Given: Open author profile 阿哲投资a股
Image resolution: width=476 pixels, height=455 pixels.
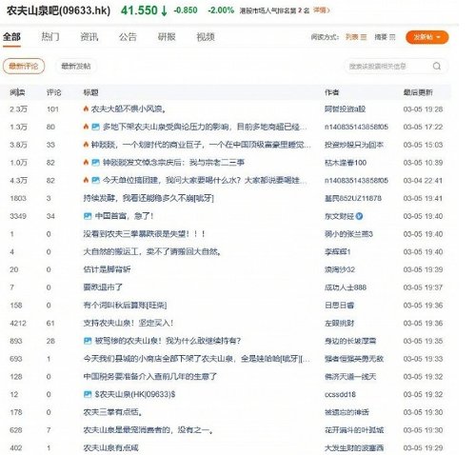Looking at the screenshot, I should [x=345, y=109].
